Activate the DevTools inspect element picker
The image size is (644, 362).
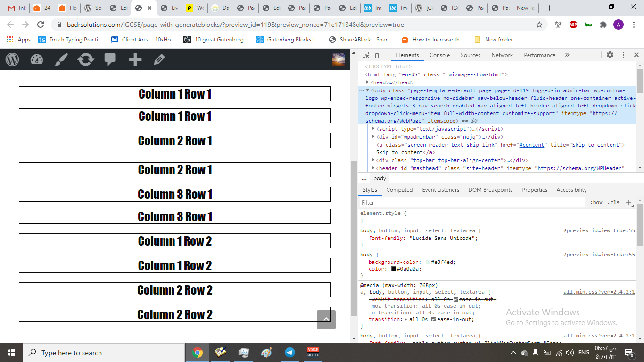coord(366,55)
